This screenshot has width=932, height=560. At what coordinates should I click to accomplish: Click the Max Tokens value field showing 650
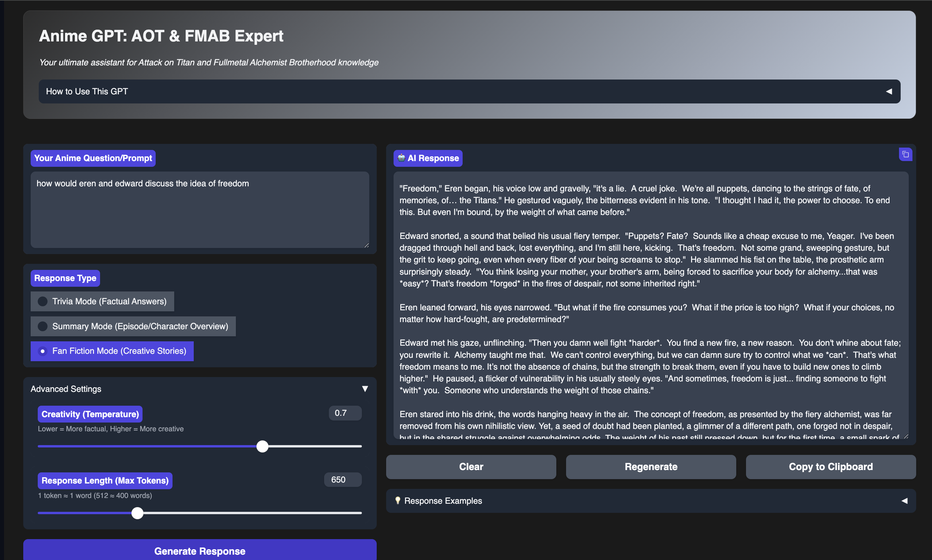point(343,479)
